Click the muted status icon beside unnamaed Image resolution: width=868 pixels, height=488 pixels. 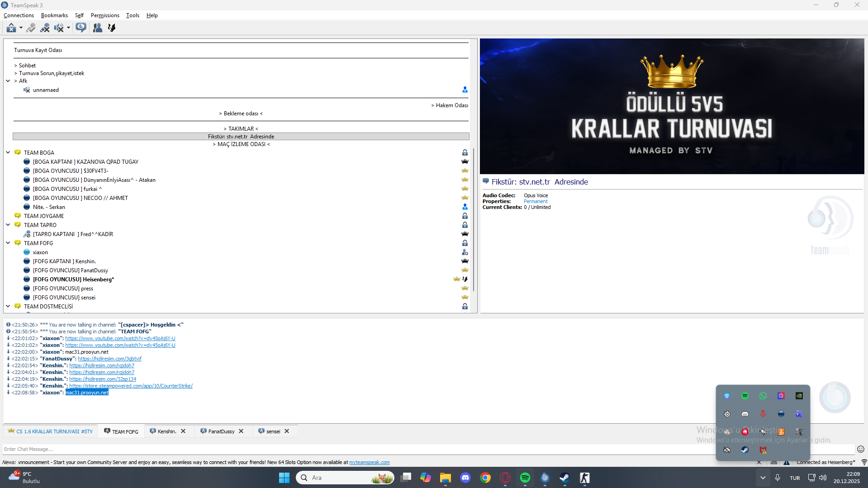[27, 90]
